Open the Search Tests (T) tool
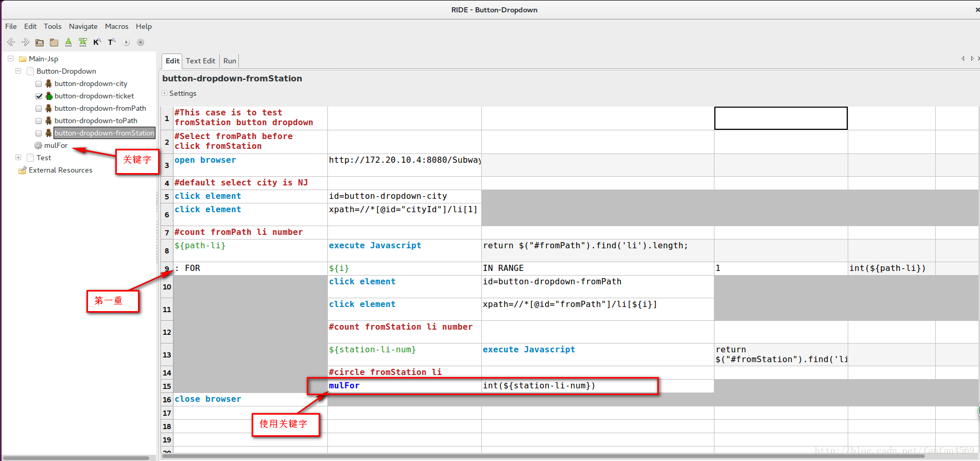This screenshot has width=980, height=461. coord(111,42)
